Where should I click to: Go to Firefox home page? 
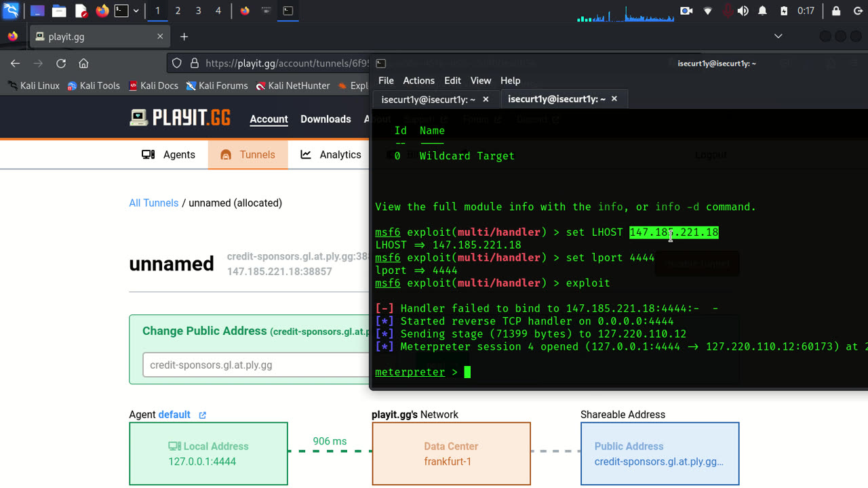[83, 63]
